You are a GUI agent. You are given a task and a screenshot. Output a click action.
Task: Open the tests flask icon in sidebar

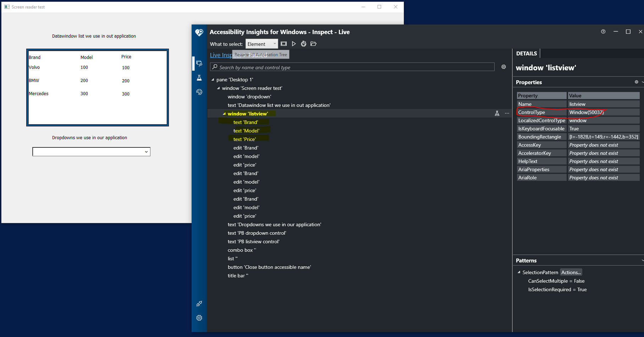[x=199, y=78]
